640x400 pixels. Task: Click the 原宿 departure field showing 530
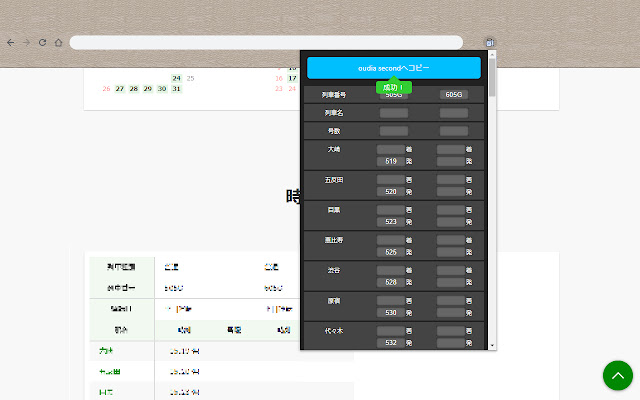click(x=391, y=313)
